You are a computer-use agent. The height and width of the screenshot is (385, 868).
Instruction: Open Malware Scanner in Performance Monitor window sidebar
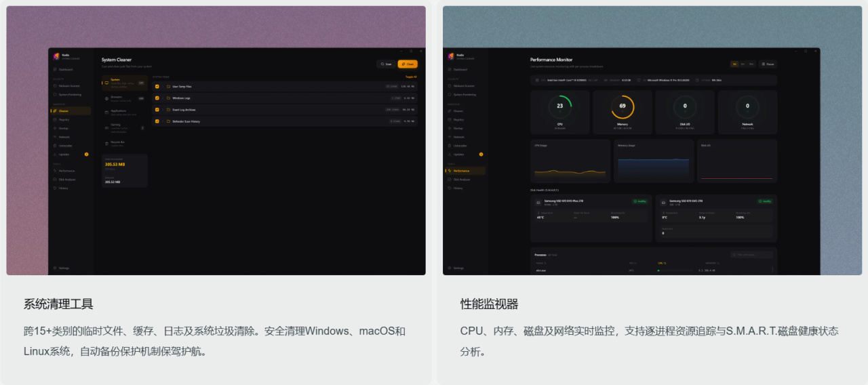click(465, 86)
